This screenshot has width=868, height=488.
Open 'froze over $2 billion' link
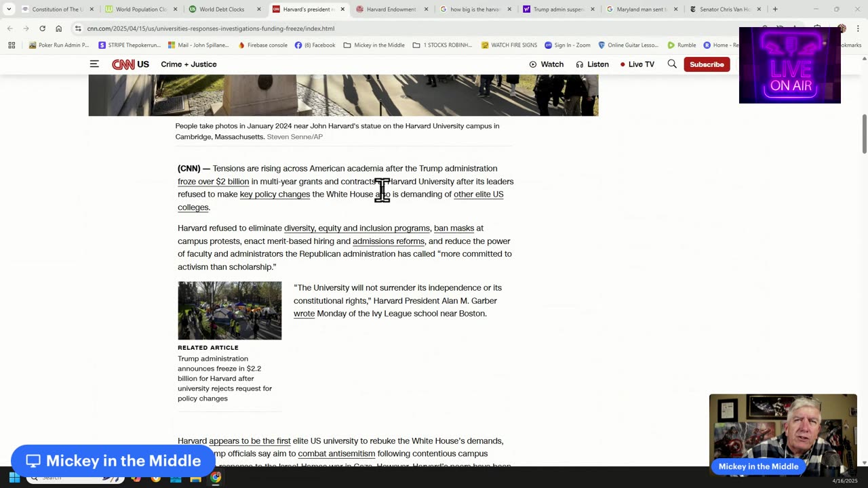(x=213, y=182)
